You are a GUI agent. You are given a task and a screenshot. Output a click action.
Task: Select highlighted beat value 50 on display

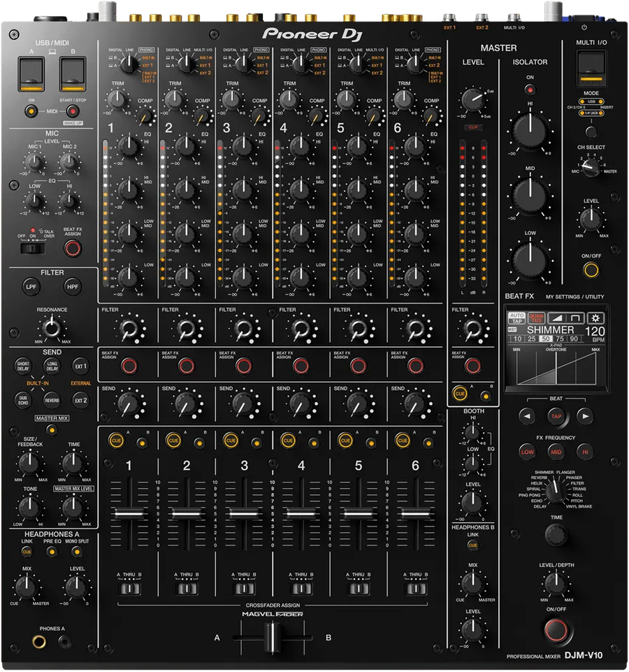point(545,338)
